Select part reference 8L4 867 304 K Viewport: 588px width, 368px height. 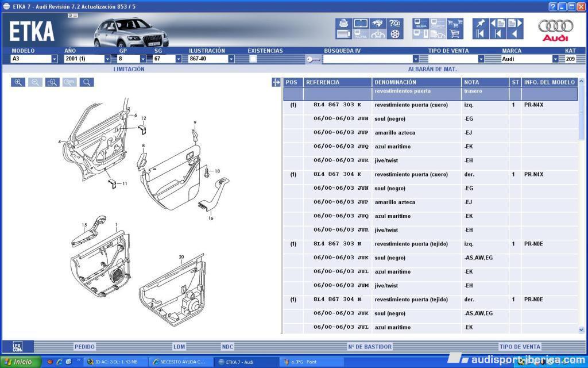click(337, 174)
